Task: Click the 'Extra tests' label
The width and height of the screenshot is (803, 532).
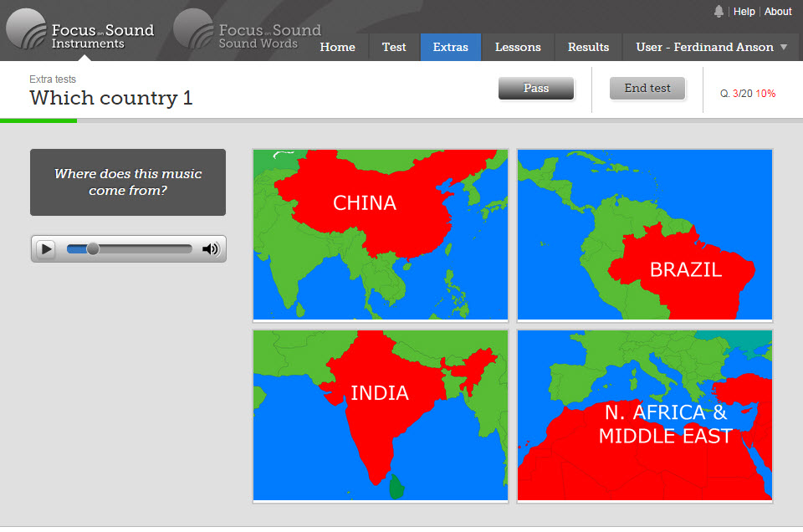Action: [x=52, y=79]
